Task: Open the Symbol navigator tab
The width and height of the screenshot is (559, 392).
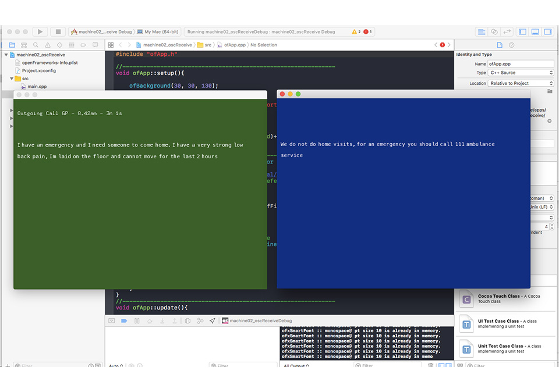Action: (x=24, y=45)
